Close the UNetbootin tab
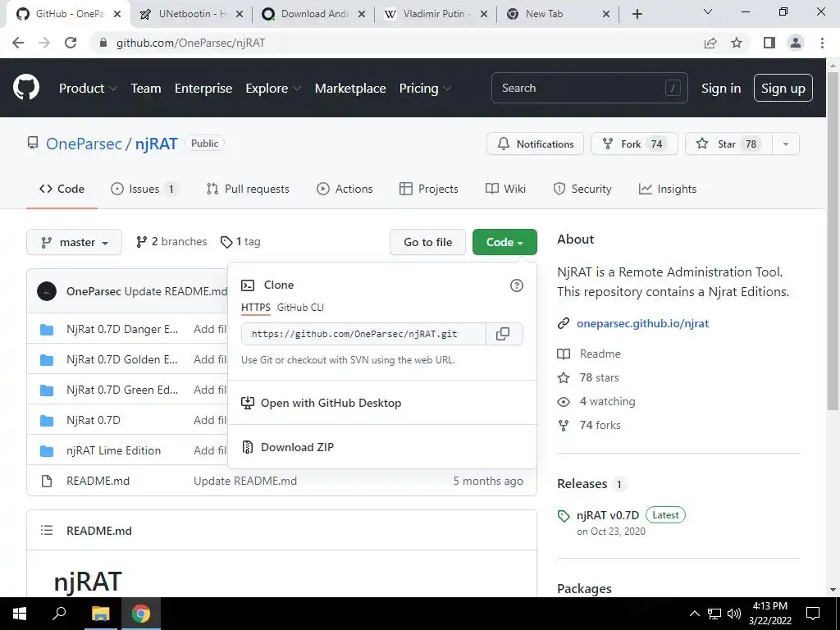This screenshot has height=630, width=840. [240, 15]
